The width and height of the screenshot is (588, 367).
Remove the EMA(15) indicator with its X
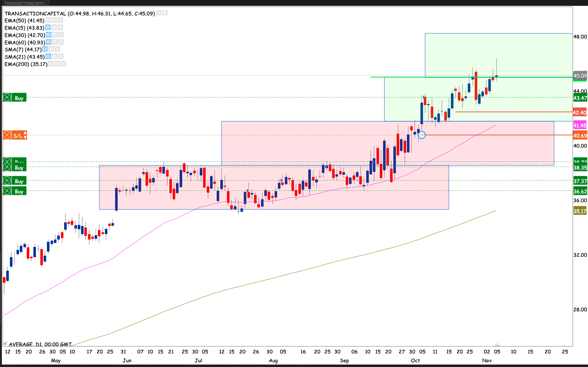click(x=60, y=28)
